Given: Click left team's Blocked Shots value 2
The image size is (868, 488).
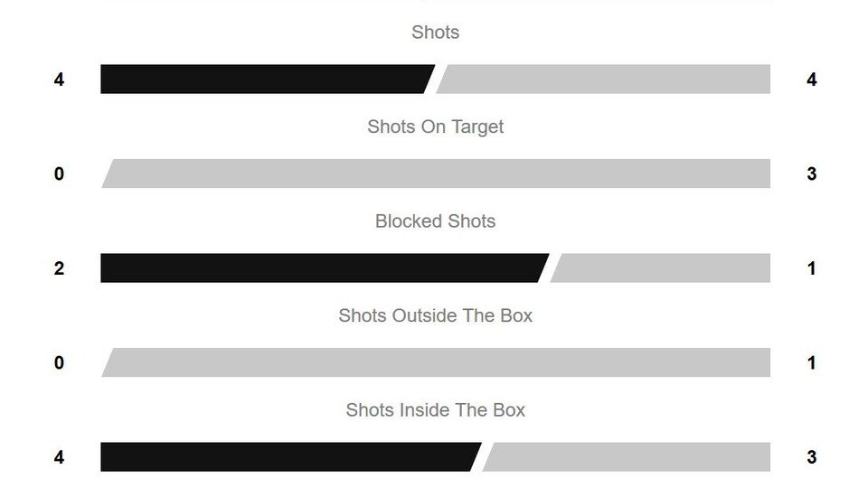Looking at the screenshot, I should click(59, 268).
